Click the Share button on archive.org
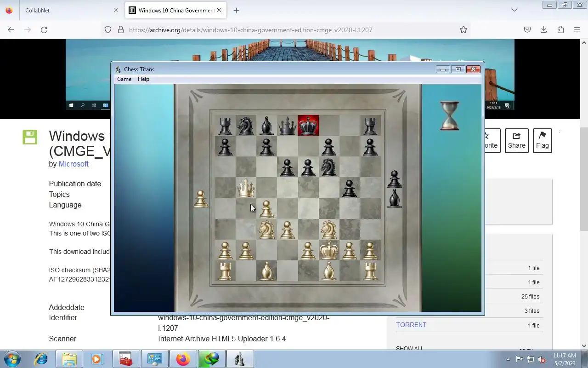The height and width of the screenshot is (368, 588). 516,141
